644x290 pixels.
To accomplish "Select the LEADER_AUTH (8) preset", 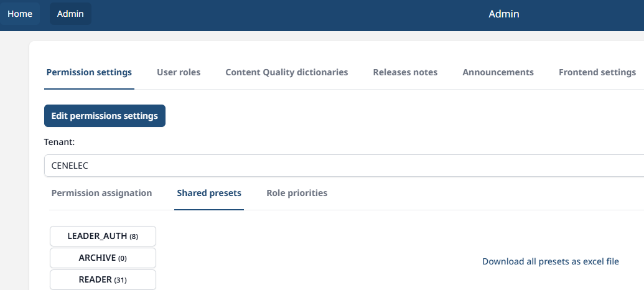I will 103,236.
